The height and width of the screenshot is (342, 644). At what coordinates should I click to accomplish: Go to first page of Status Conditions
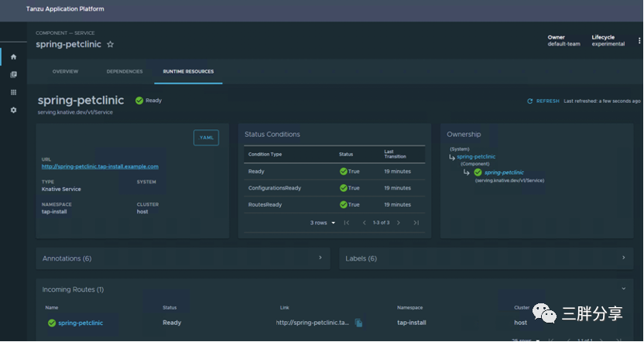[347, 223]
